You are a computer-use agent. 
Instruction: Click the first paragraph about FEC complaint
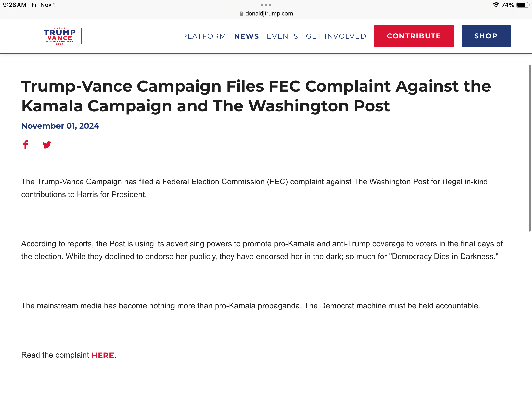(x=254, y=188)
